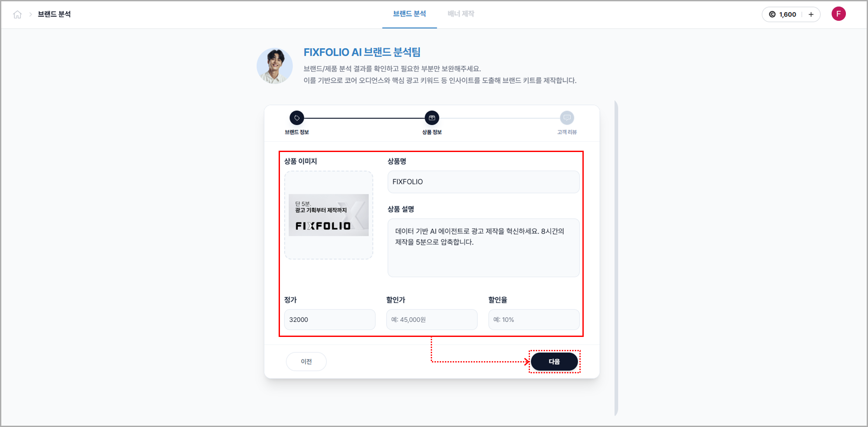Go to the home icon in breadcrumb

tap(17, 15)
